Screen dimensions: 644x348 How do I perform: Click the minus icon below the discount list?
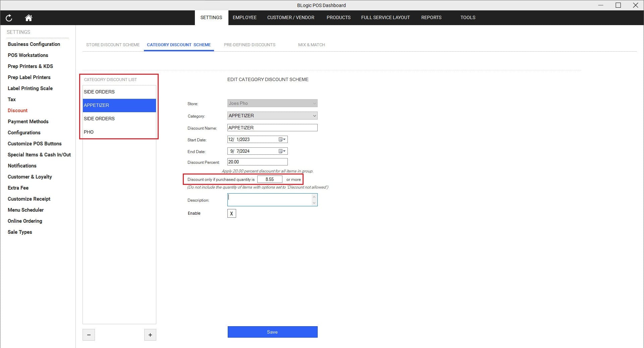tap(89, 335)
